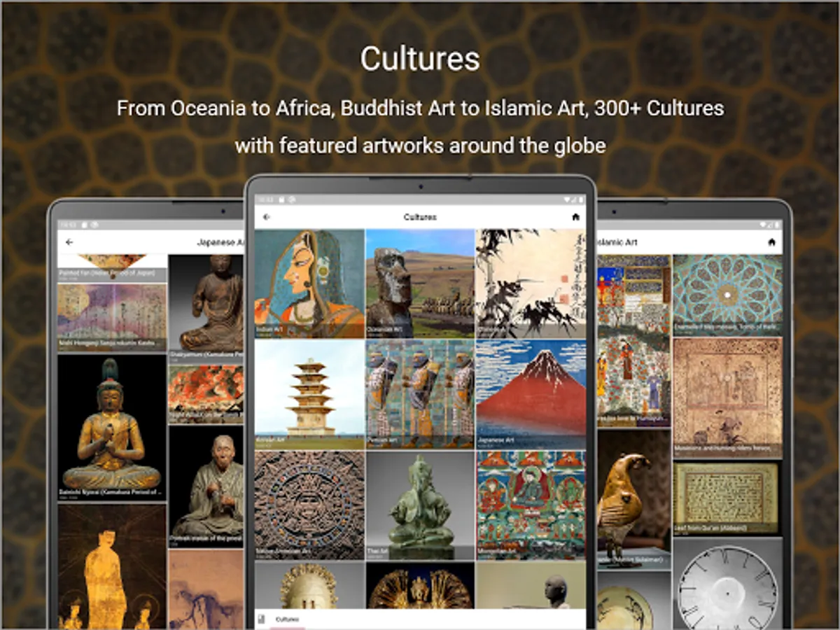Open the Night Attack fire scroll artwork

(206, 393)
